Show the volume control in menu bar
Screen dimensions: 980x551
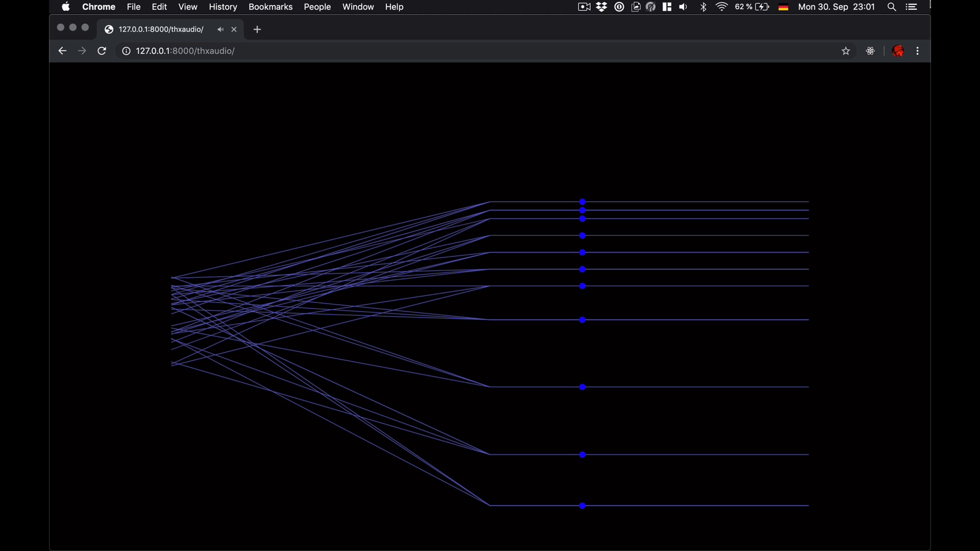pos(683,7)
